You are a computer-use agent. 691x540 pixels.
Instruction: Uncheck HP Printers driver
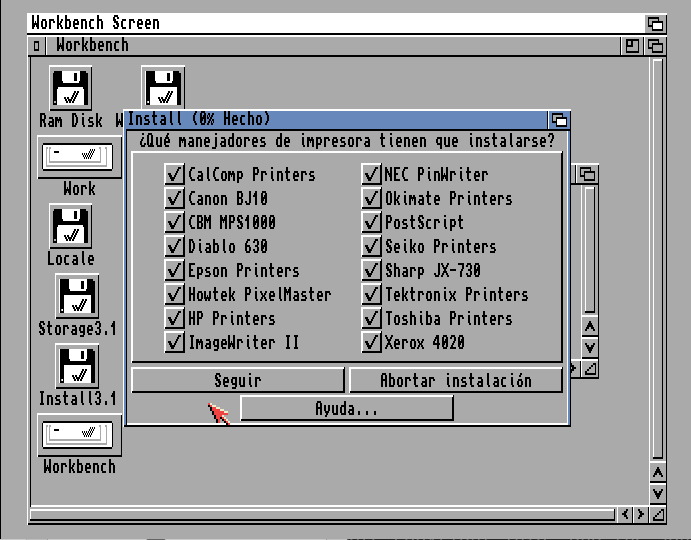(175, 319)
